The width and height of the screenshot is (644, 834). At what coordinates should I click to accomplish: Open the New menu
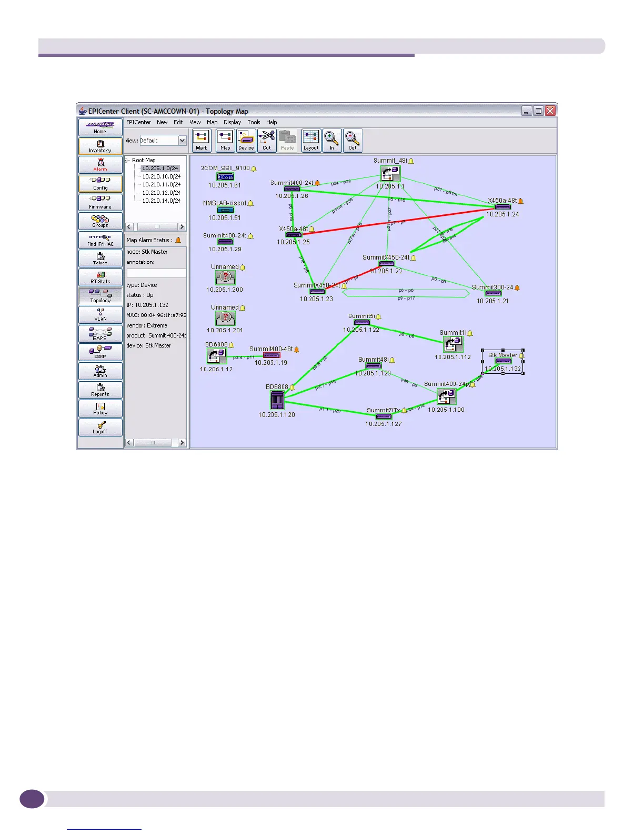[x=162, y=122]
